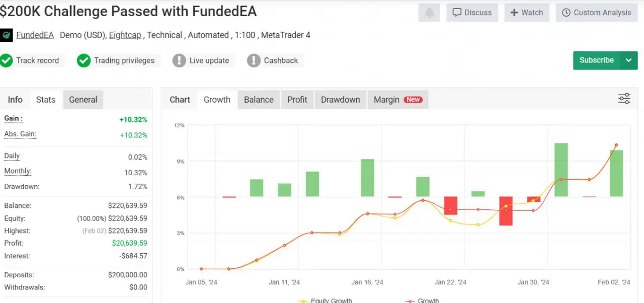
Task: Click the Trading privileges checkmark icon
Action: pos(84,60)
